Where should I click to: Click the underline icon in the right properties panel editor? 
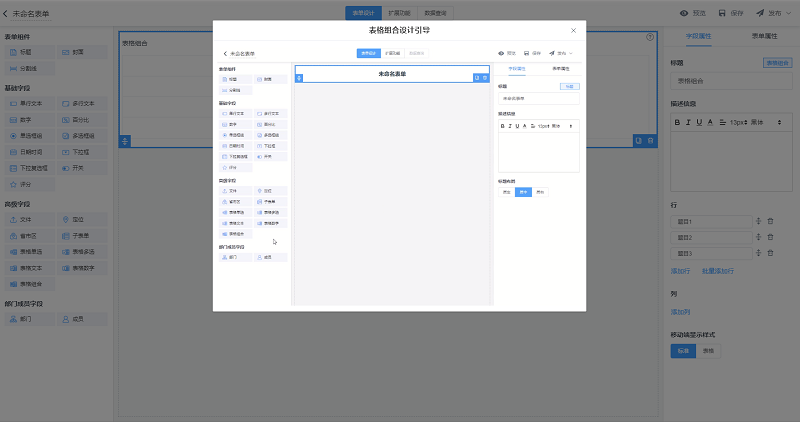[x=698, y=122]
